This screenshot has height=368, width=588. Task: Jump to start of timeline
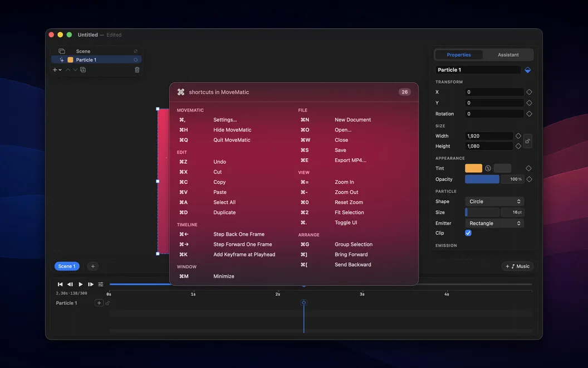click(x=60, y=284)
